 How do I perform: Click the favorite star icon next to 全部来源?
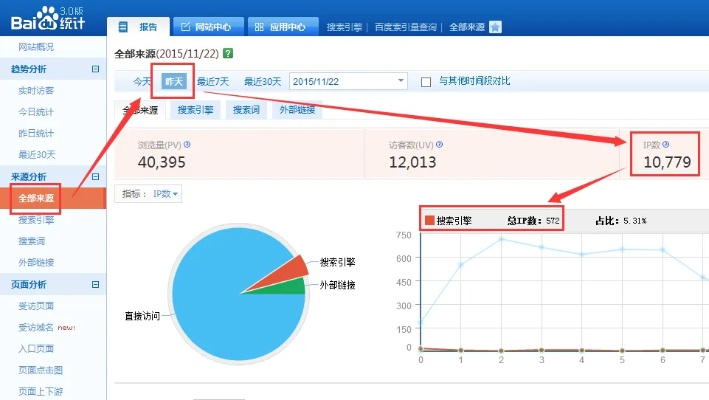click(x=496, y=27)
